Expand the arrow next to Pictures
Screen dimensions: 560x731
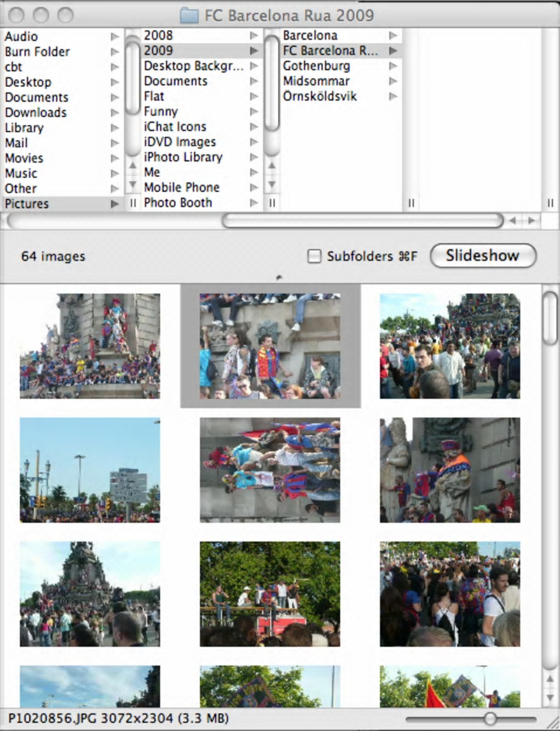(x=115, y=204)
